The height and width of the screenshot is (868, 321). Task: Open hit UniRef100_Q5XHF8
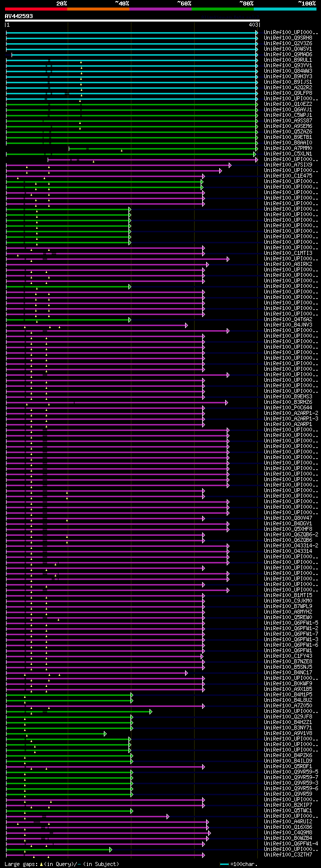coord(288,529)
